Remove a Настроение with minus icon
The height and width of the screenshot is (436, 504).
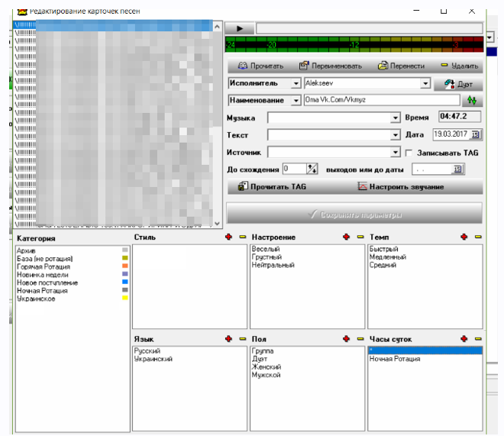tap(360, 237)
